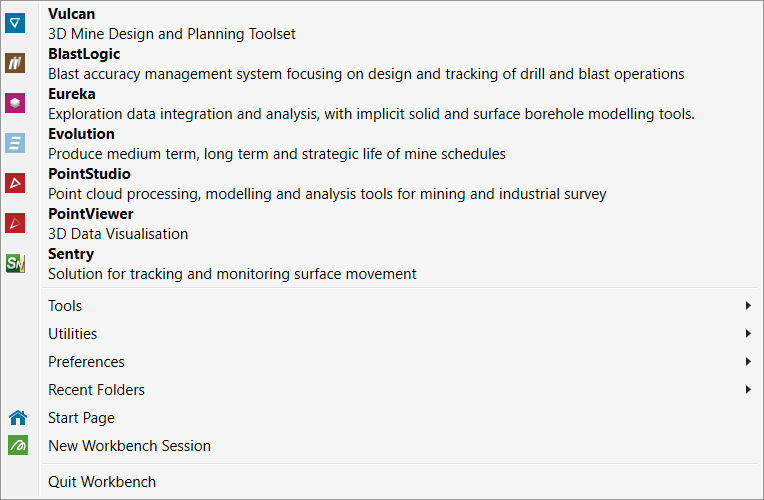The width and height of the screenshot is (764, 500).
Task: Launch Eureka exploration data analysis
Action: coord(371,104)
